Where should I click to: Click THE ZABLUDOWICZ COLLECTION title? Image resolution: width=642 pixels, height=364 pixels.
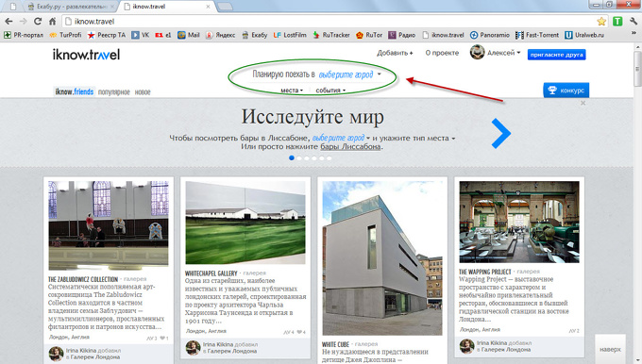click(83, 279)
